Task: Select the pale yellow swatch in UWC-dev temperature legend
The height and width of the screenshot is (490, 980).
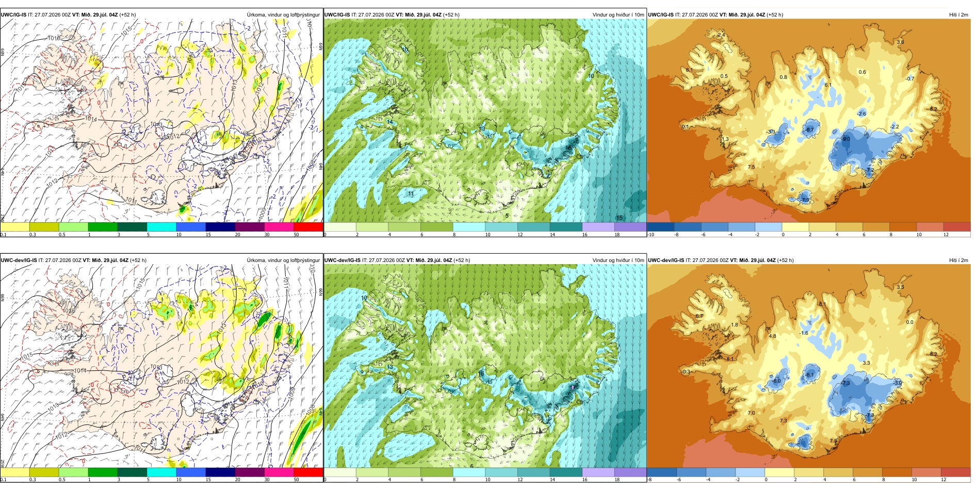Action: pos(779,472)
